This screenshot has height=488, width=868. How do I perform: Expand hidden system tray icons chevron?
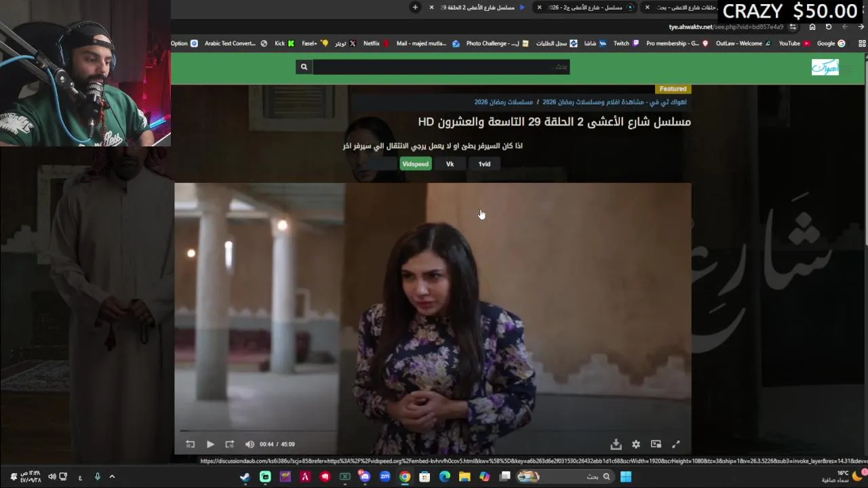coord(112,477)
